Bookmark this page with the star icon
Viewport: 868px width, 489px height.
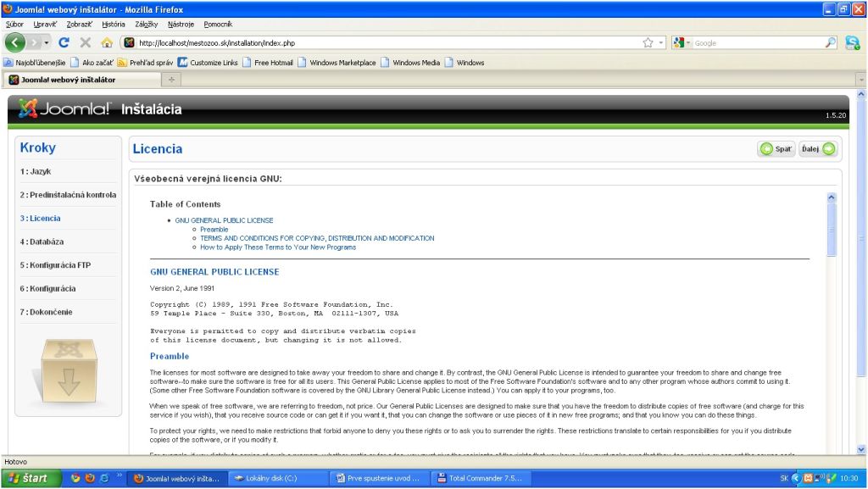[648, 42]
